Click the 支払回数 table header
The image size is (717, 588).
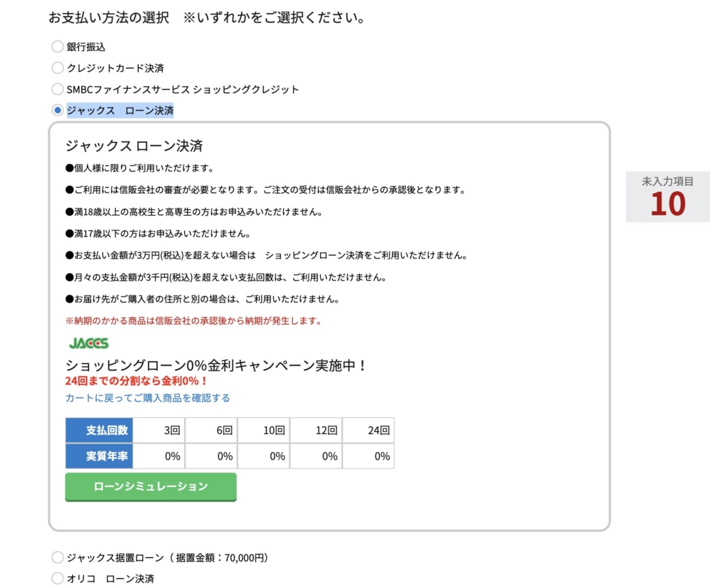coord(99,430)
